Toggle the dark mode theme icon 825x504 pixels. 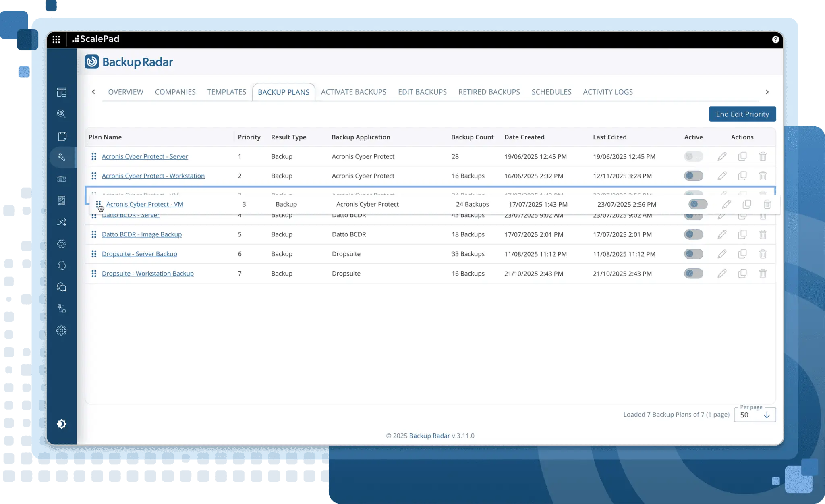pyautogui.click(x=62, y=424)
